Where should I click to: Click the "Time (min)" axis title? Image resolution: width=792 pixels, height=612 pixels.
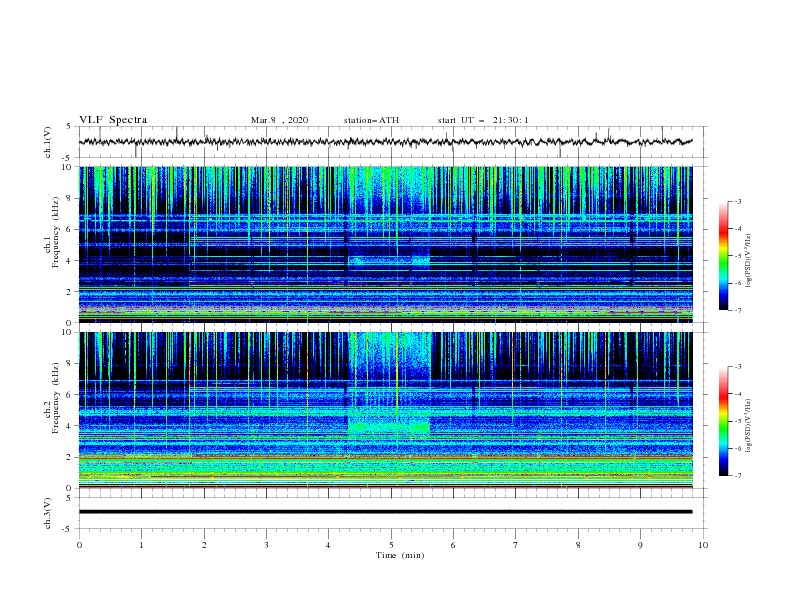click(400, 555)
